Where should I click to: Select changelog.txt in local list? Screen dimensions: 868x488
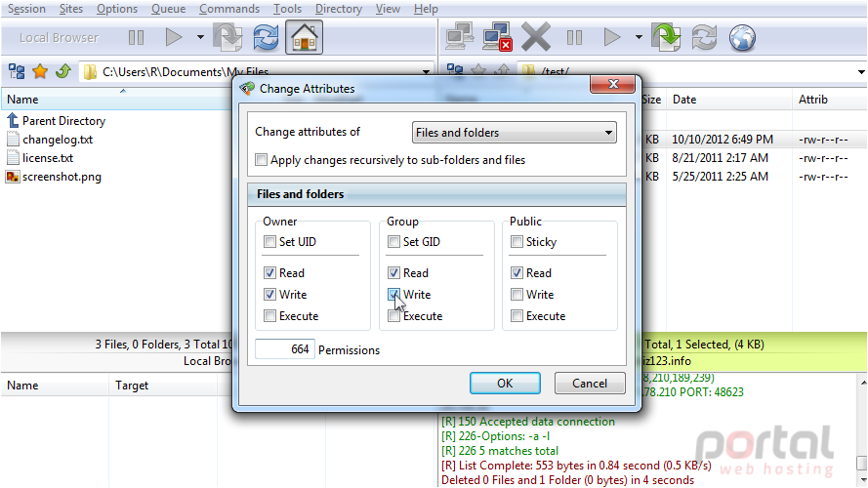(x=58, y=140)
